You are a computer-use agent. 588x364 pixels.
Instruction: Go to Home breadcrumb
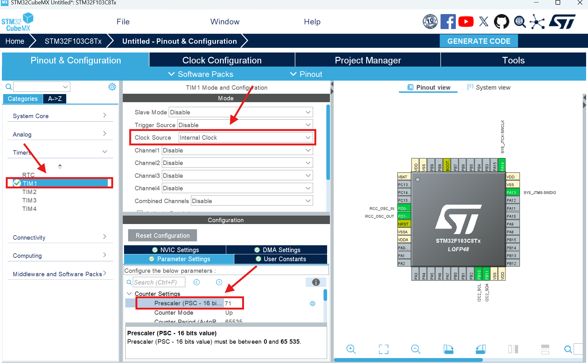pos(15,41)
